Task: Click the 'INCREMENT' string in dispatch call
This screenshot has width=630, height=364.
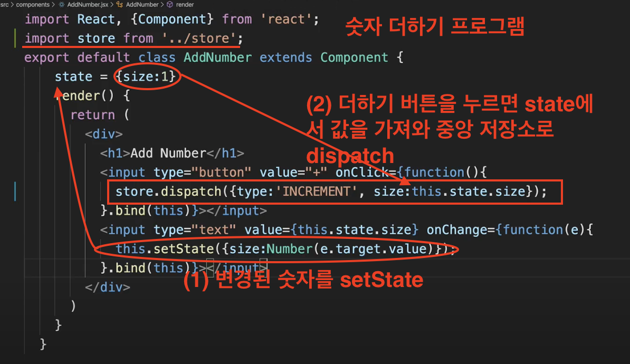Action: [x=317, y=191]
